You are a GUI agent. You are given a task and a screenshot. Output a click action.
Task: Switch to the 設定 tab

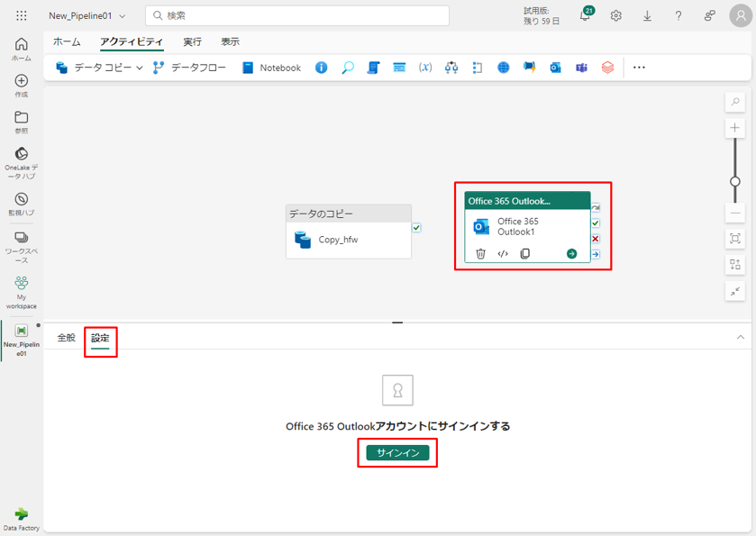click(x=100, y=338)
